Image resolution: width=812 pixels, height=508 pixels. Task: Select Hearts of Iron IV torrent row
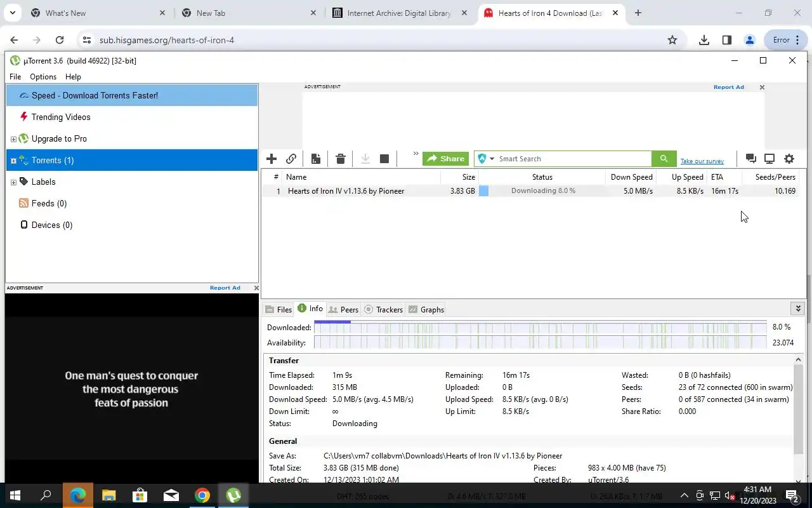(532, 190)
